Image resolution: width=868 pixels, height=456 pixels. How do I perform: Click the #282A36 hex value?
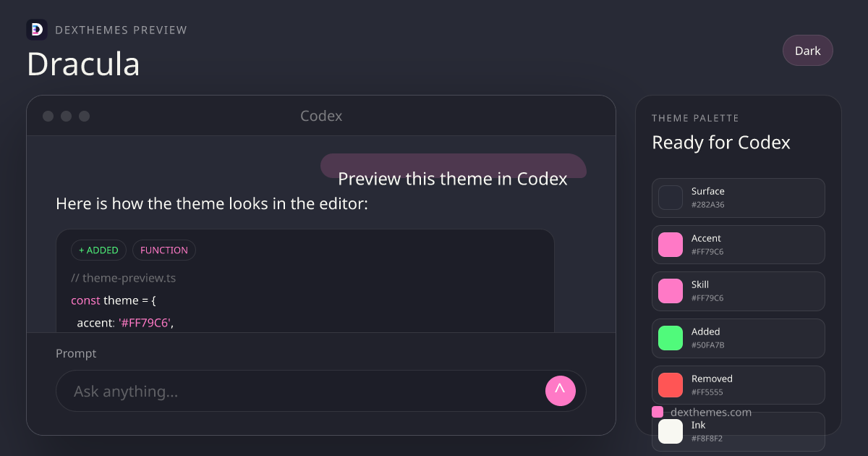tap(708, 205)
